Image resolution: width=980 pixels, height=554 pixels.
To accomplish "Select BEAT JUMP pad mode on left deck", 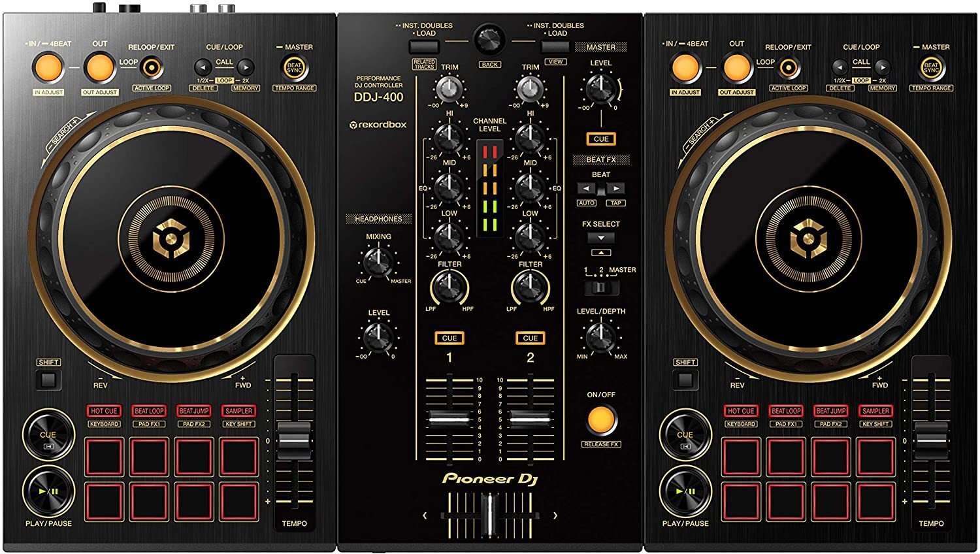I will (194, 411).
